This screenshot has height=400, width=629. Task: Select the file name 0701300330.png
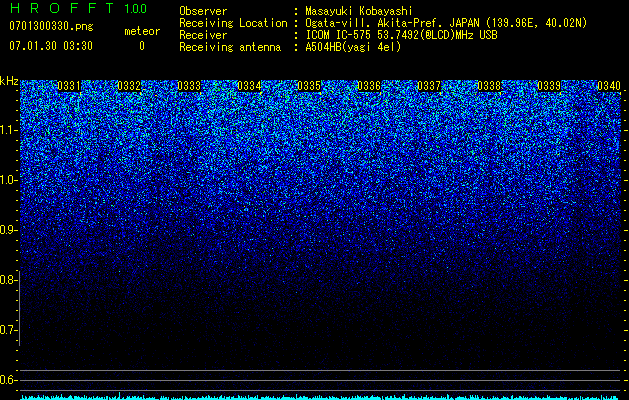point(51,26)
